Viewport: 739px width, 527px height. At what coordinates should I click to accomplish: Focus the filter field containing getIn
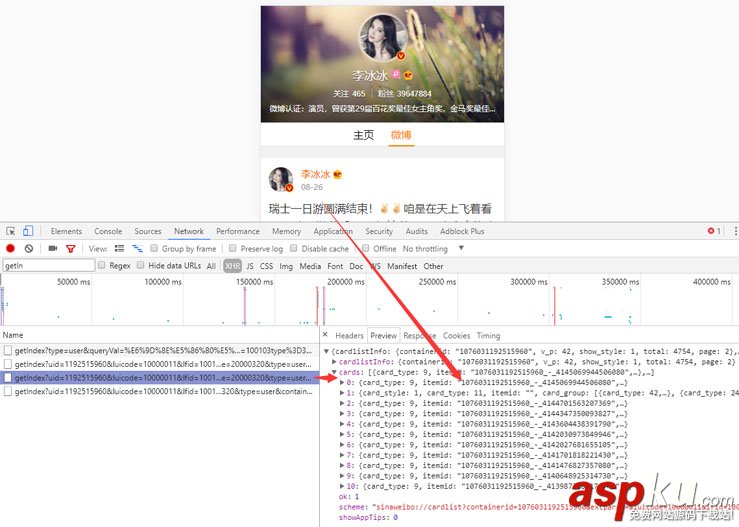[49, 265]
